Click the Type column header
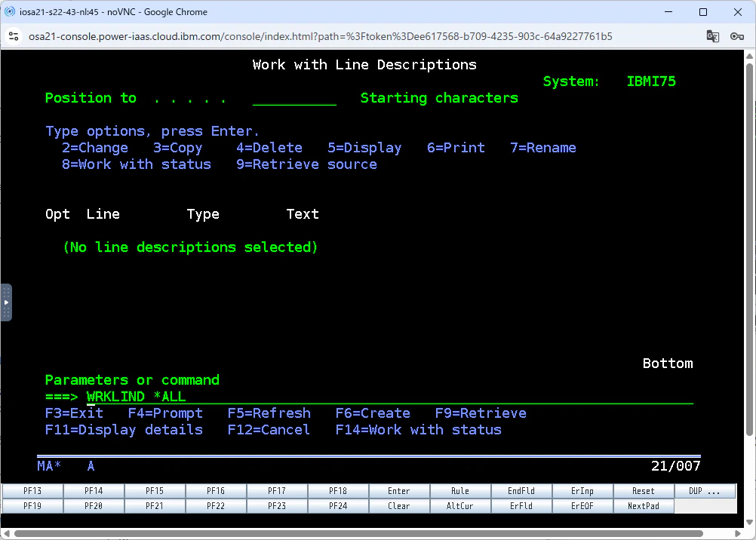This screenshot has height=540, width=756. coord(203,214)
